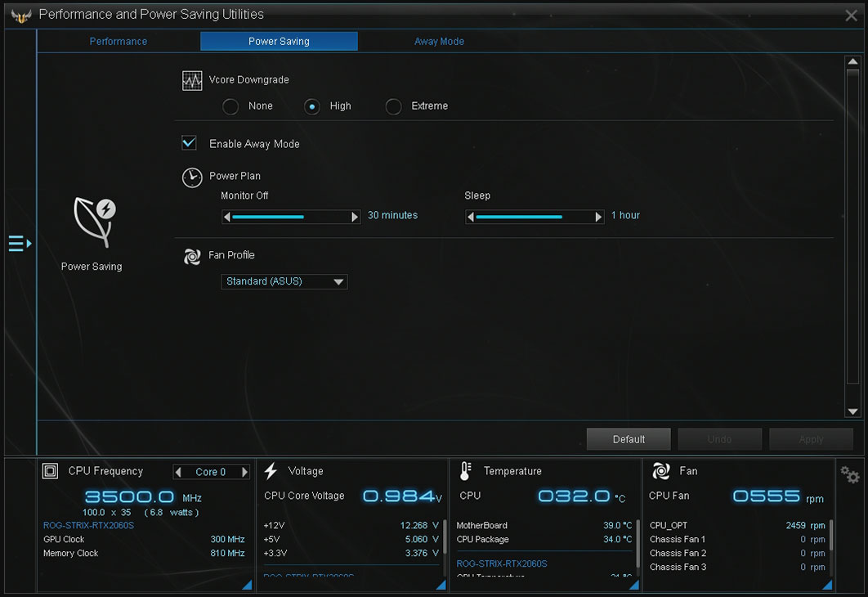Decrease Monitor Off time with left arrow
The width and height of the screenshot is (868, 597).
click(x=226, y=217)
